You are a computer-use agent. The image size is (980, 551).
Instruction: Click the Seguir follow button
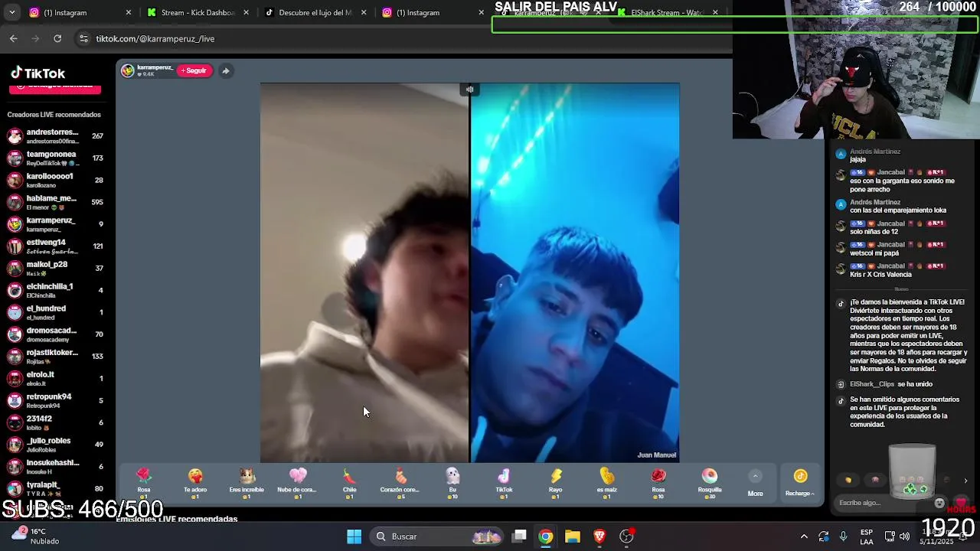[194, 70]
